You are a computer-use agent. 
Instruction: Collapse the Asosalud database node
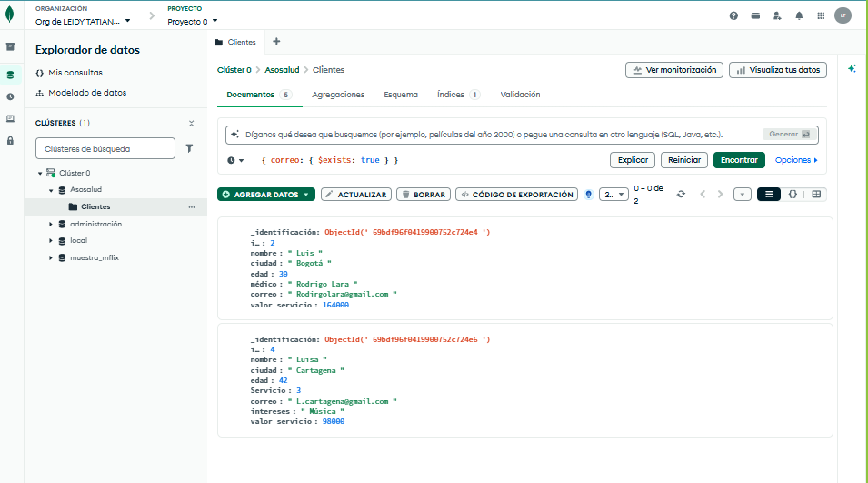(x=51, y=190)
